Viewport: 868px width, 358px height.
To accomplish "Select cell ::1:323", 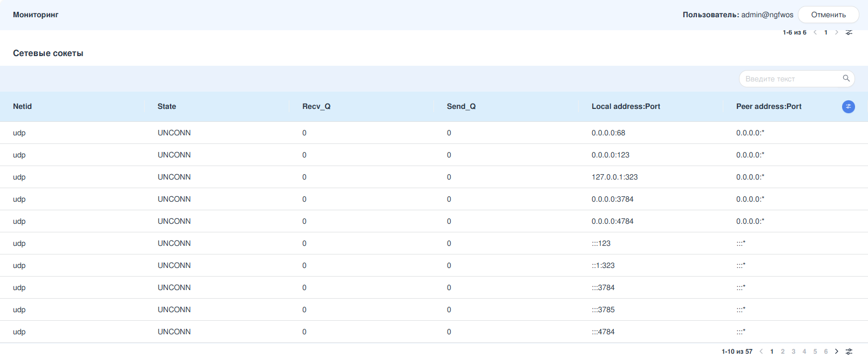I will click(x=603, y=265).
